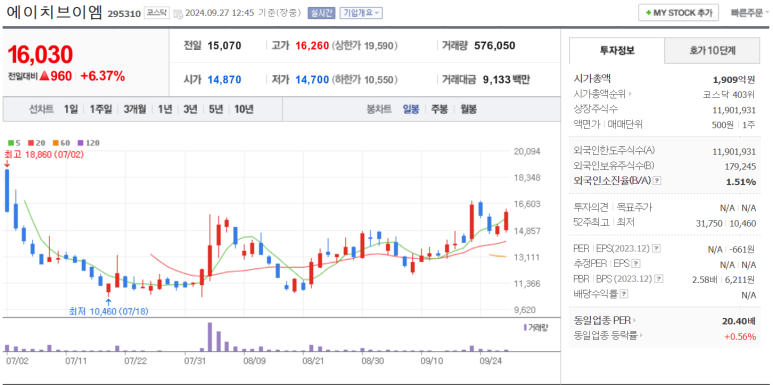This screenshot has height=385, width=773.
Task: Click the help icon beside PBR BPS (2023.12)
Action: tap(659, 280)
